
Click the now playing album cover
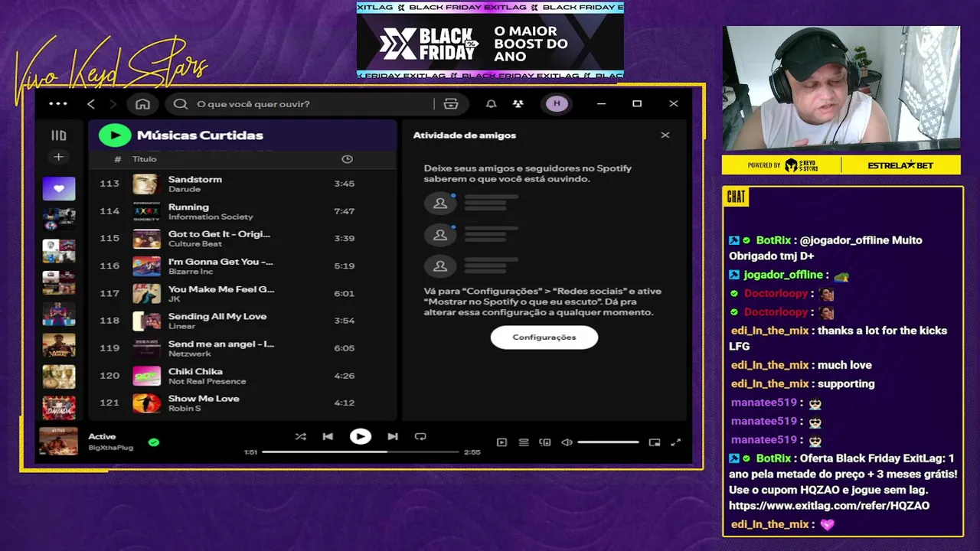59,442
